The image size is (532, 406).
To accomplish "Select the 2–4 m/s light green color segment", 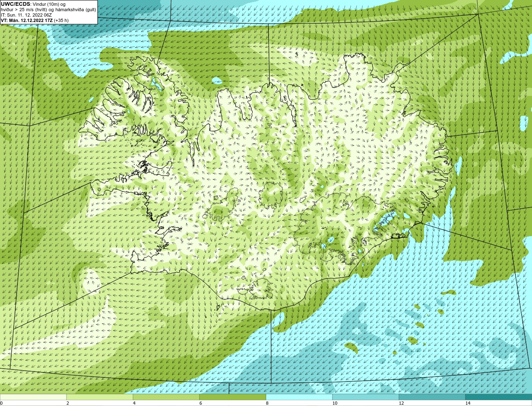I will point(100,397).
